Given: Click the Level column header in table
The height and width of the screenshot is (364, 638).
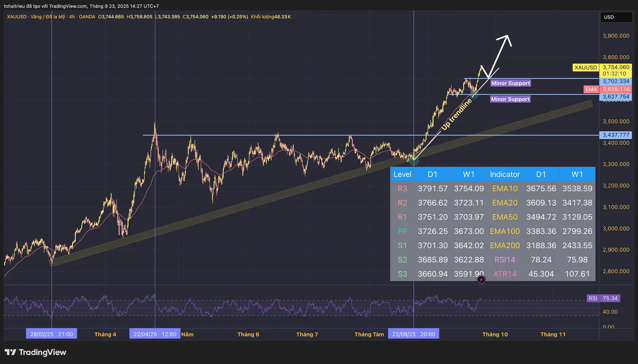Looking at the screenshot, I should [402, 174].
